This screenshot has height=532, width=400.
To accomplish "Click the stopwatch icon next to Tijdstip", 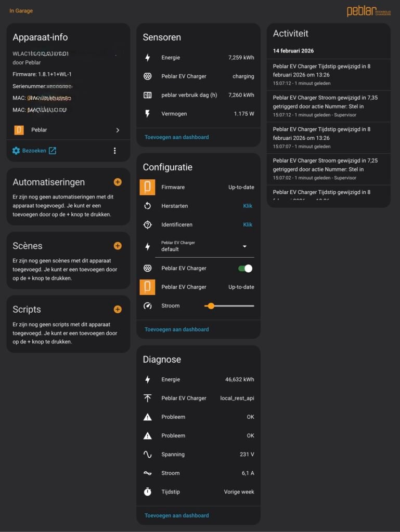I will [148, 491].
